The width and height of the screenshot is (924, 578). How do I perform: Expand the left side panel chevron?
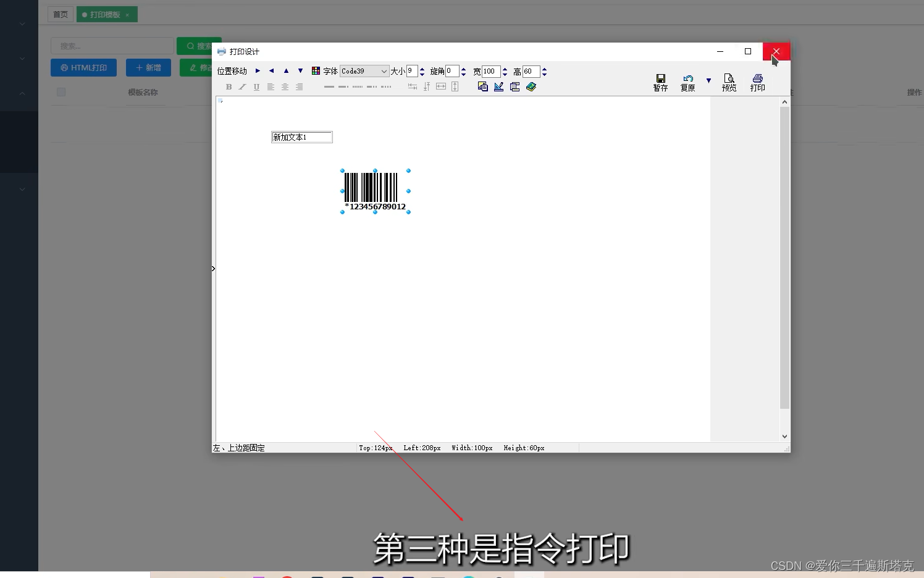(213, 269)
